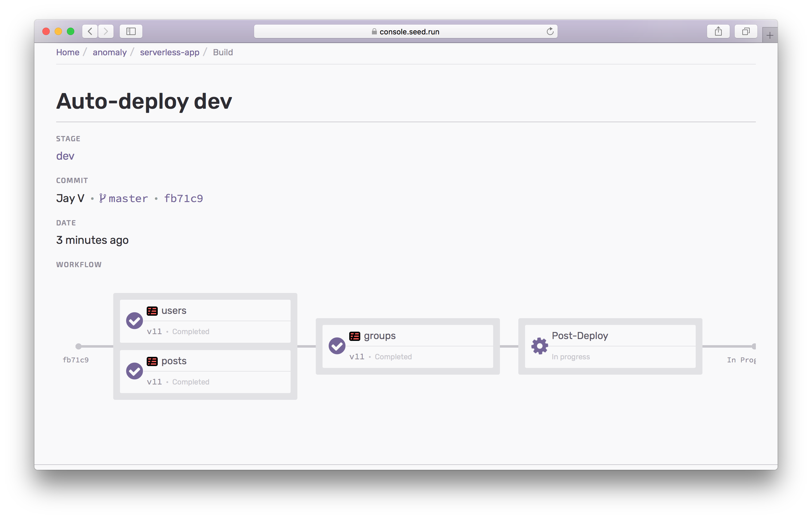The height and width of the screenshot is (519, 812).
Task: Click the posts service checkmark icon
Action: (134, 371)
